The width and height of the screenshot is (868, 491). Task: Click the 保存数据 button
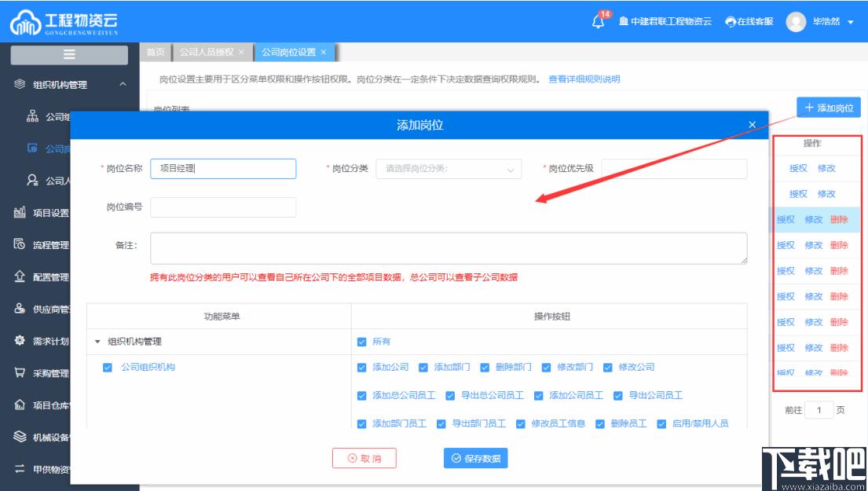pos(475,458)
